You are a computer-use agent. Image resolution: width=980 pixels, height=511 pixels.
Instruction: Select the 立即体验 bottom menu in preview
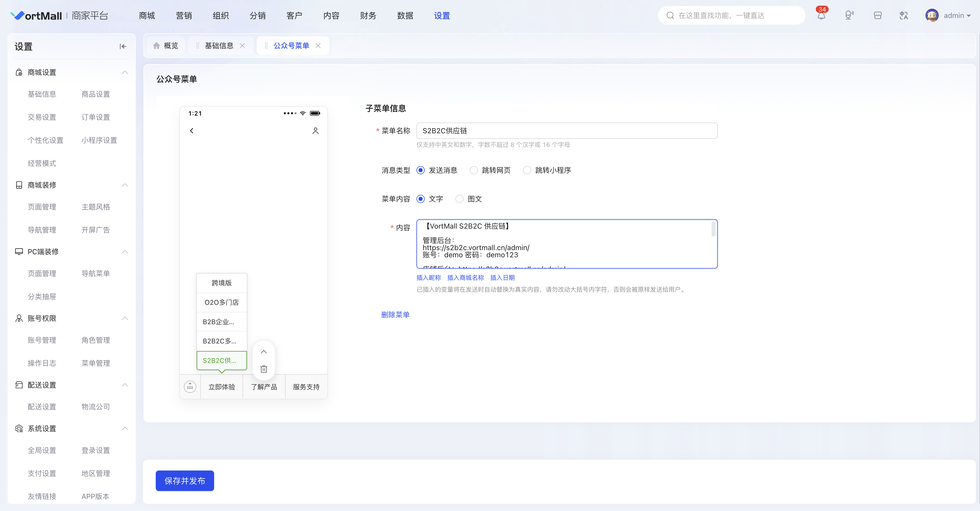(x=222, y=387)
